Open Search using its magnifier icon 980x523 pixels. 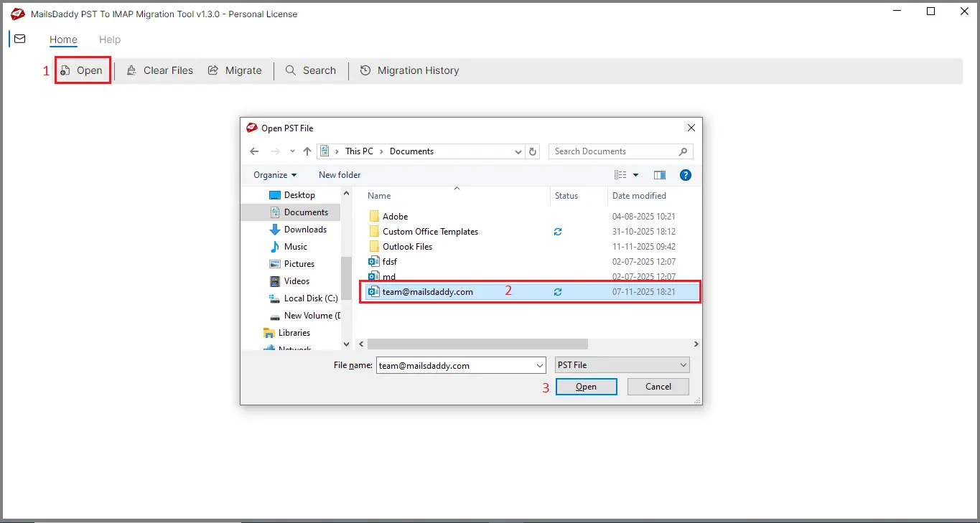289,70
